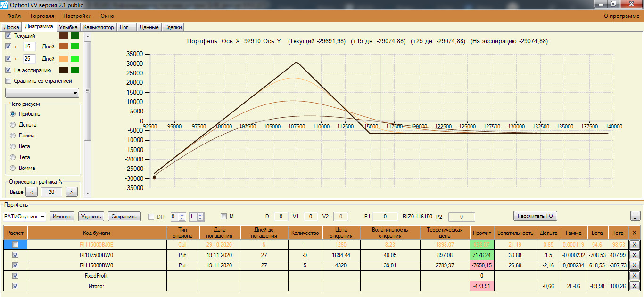Open the О программе menu
Image resolution: width=644 pixels, height=297 pixels.
[621, 16]
